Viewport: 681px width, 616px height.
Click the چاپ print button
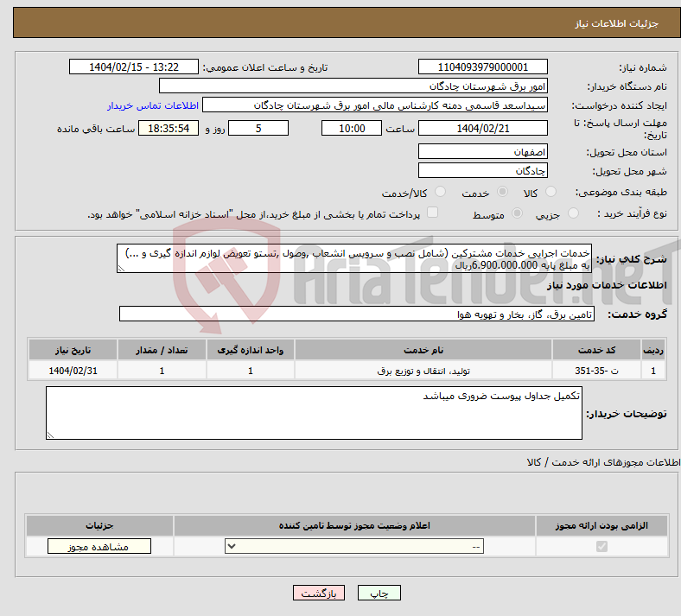[x=379, y=593]
